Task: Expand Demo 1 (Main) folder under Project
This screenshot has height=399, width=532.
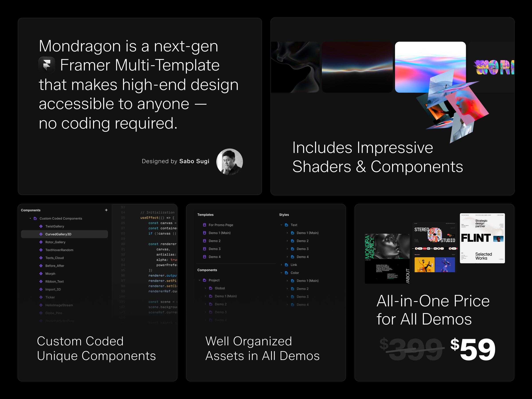Action: pos(205,296)
